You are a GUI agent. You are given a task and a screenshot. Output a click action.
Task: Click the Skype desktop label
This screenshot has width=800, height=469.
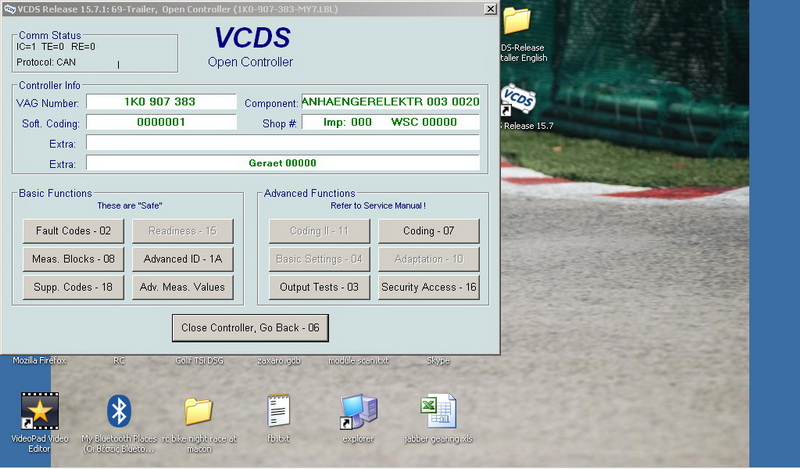[438, 360]
